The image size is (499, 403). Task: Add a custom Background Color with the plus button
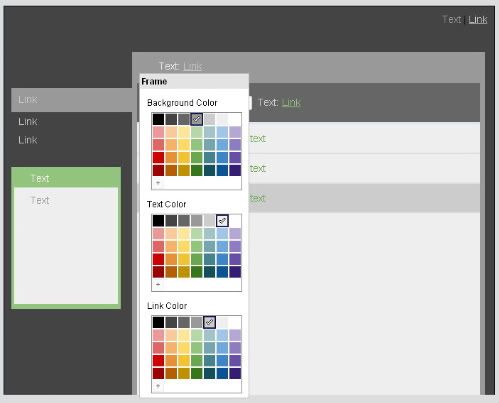(158, 183)
